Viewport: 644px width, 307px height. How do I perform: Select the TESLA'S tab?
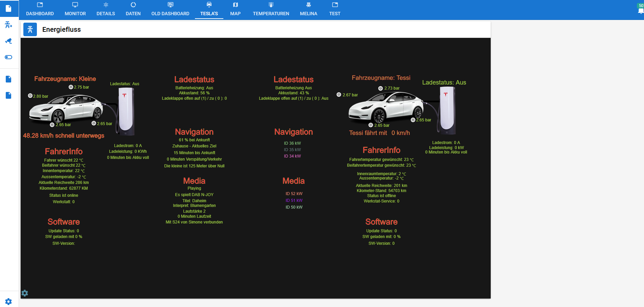209,9
